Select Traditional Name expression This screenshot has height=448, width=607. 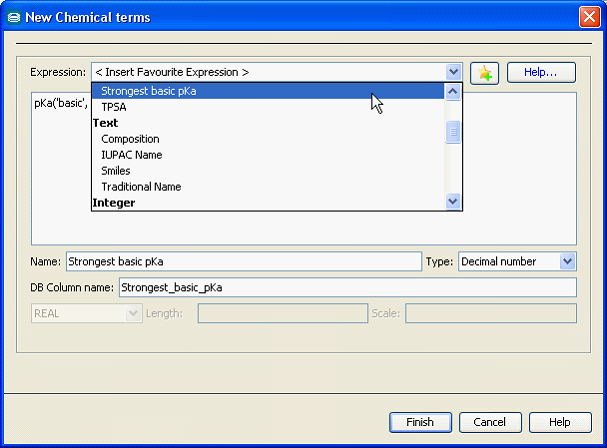(141, 187)
